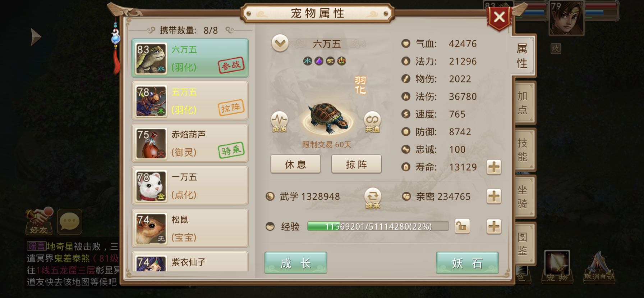The height and width of the screenshot is (298, 644).
Task: Open the 宠物 pet icon at bottom right
Action: 557,266
